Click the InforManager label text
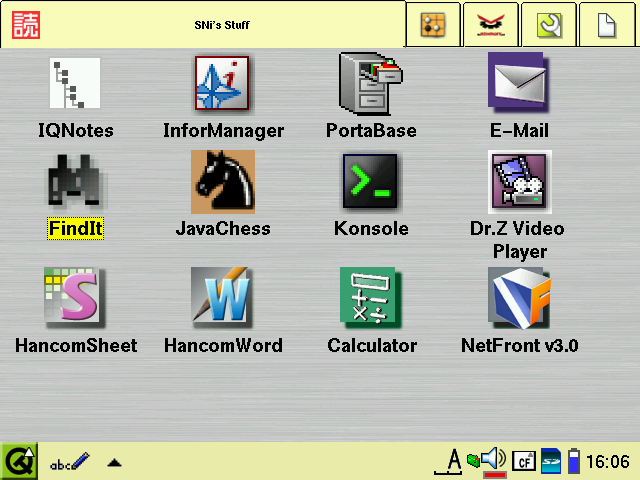The width and height of the screenshot is (640, 480). click(223, 131)
